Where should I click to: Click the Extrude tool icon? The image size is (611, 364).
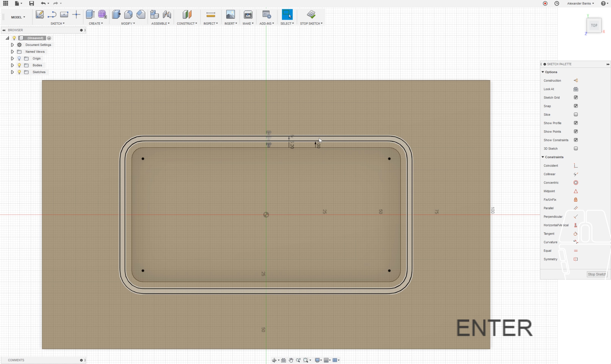90,15
